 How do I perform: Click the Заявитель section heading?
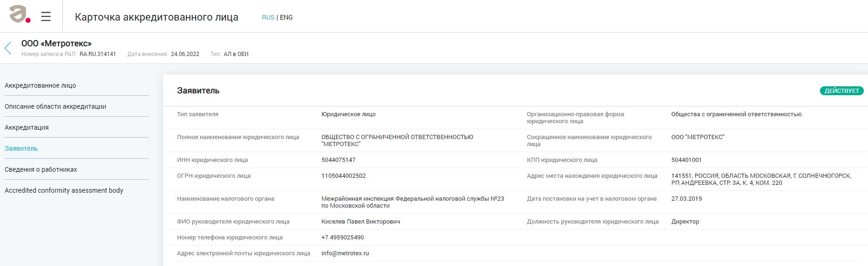(198, 91)
